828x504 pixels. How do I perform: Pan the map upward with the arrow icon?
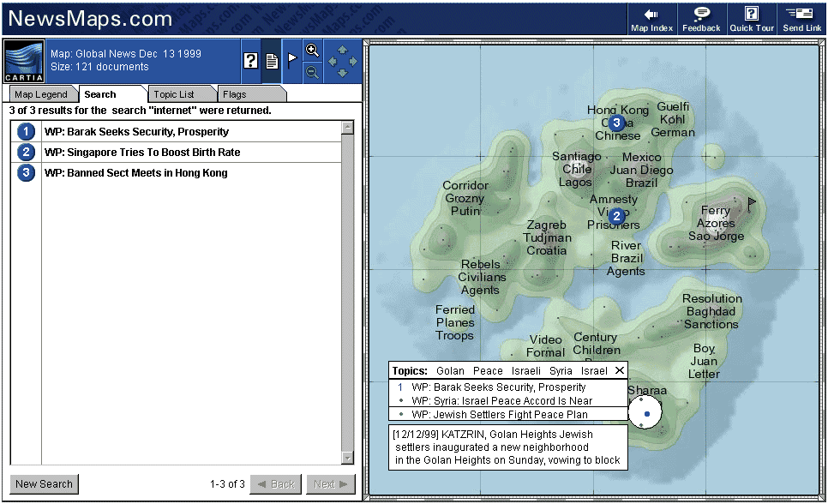point(341,50)
